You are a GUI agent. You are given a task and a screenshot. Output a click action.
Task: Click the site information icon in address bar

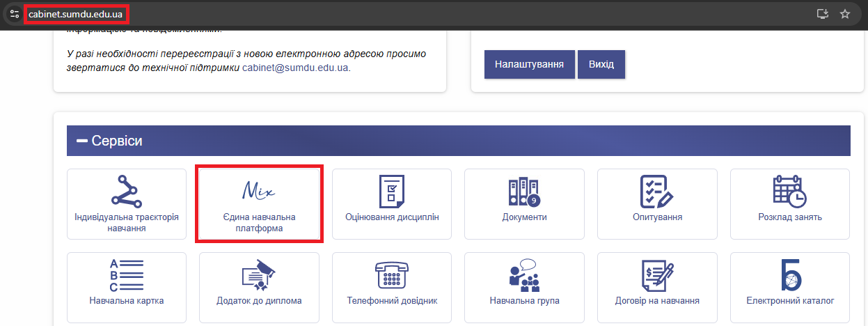[14, 14]
